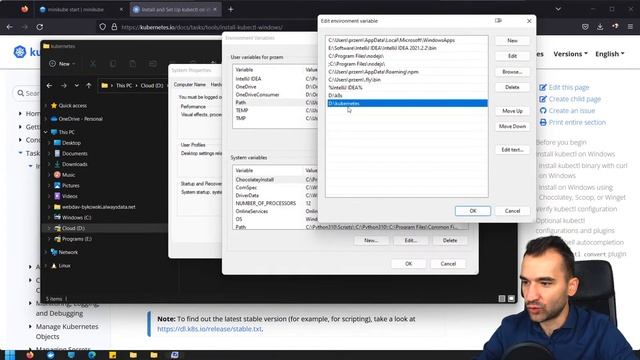This screenshot has height=360, width=640.
Task: Click the Edge icon in taskbar
Action: click(x=92, y=355)
